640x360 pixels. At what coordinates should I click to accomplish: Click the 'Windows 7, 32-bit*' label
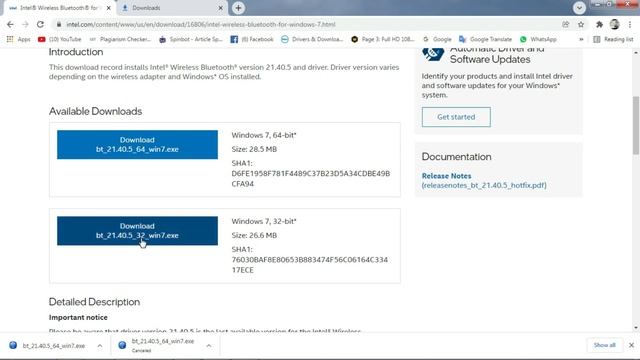(264, 221)
